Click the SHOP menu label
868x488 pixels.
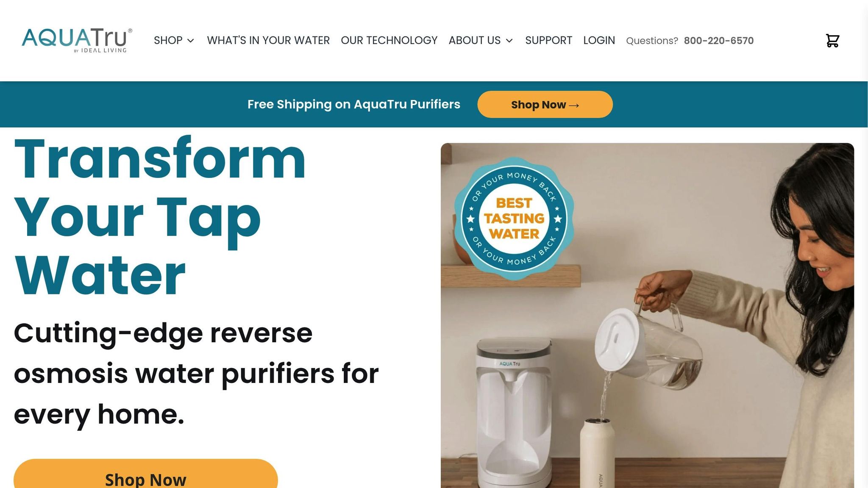[168, 40]
